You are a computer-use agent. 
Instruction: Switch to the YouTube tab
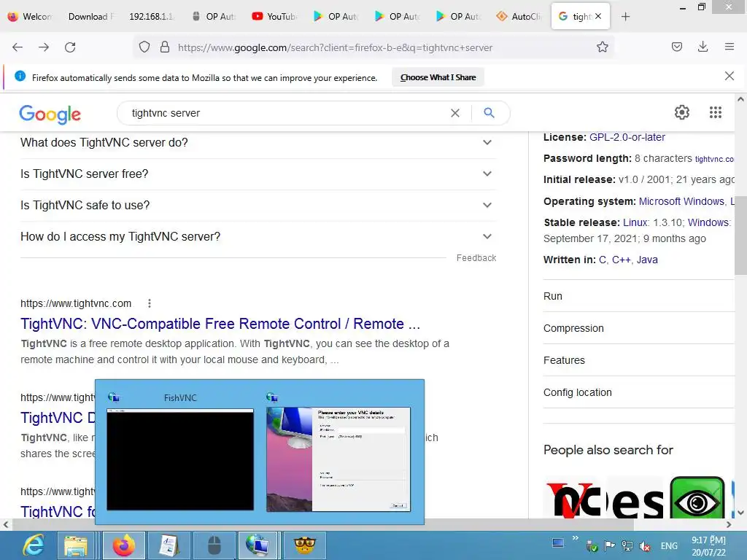[x=274, y=17]
